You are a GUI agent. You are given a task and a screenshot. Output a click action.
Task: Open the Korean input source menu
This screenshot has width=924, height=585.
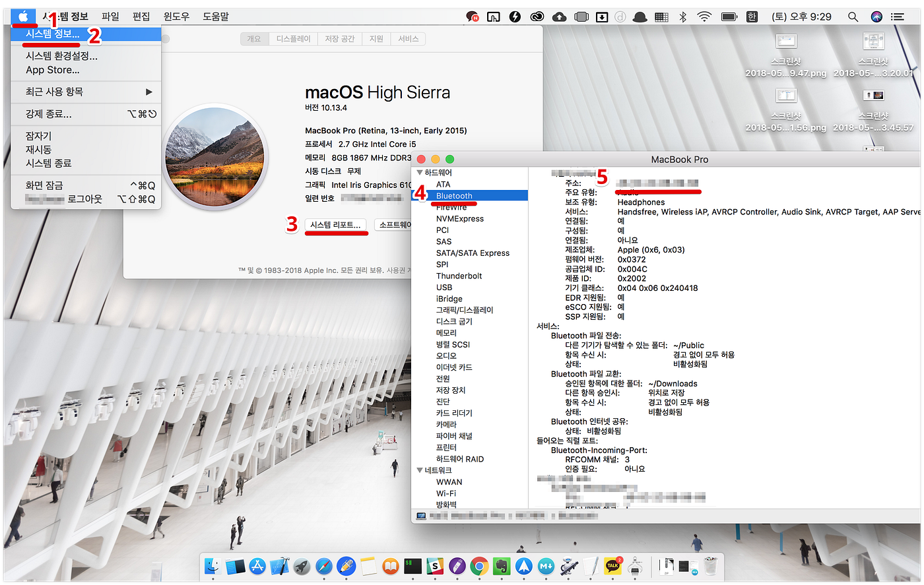pyautogui.click(x=752, y=16)
